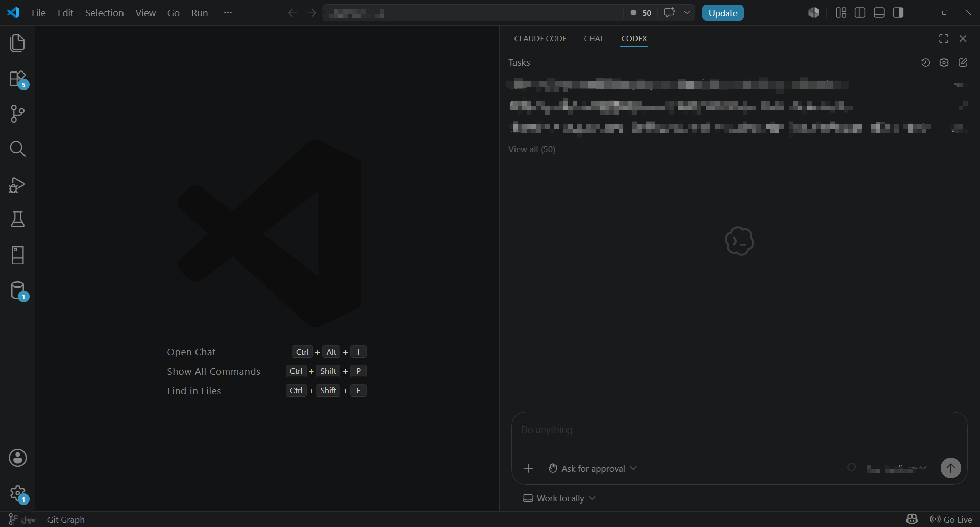Close the secondary side panel
980x527 pixels.
point(963,39)
